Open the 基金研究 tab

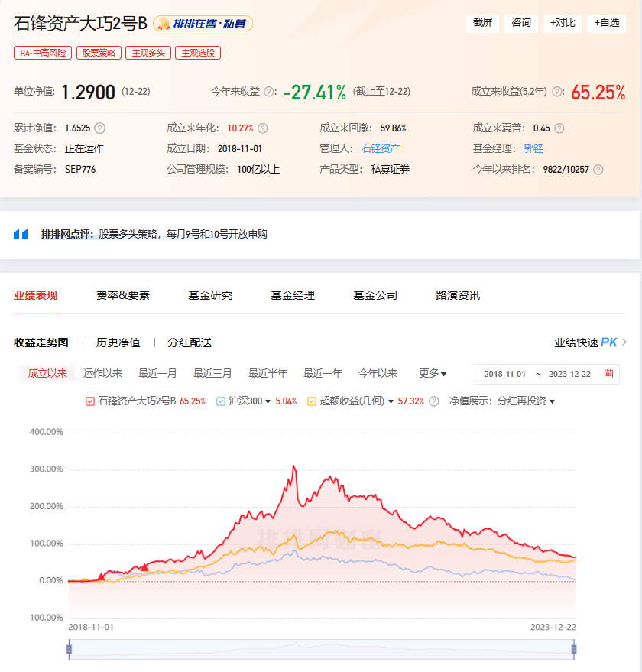(x=210, y=295)
